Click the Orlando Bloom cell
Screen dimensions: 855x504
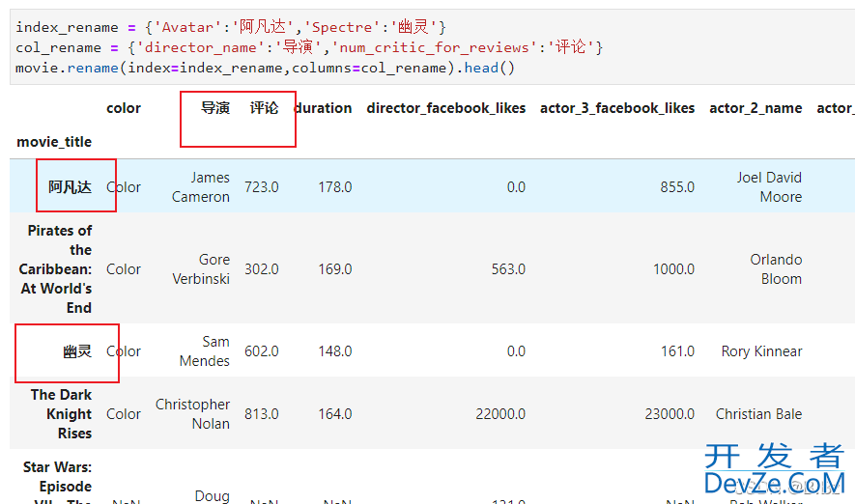pyautogui.click(x=776, y=269)
